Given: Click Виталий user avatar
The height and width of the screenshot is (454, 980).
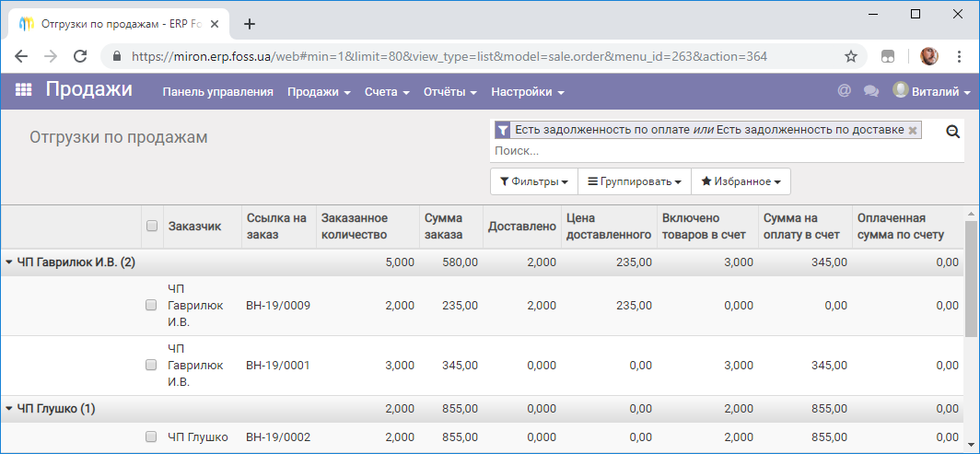Looking at the screenshot, I should coord(900,90).
